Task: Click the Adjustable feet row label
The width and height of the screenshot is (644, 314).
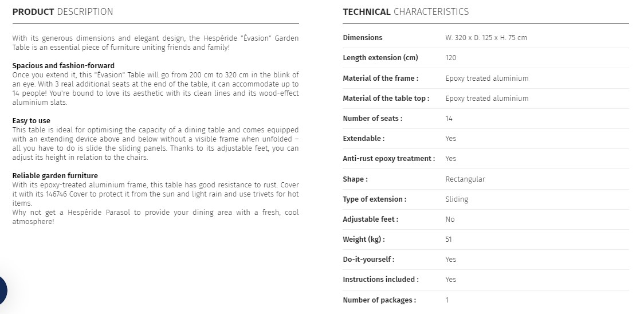Action: pos(371,219)
